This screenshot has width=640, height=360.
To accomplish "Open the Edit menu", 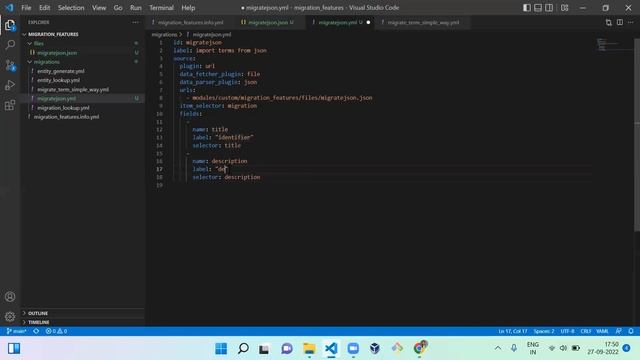I will click(44, 8).
